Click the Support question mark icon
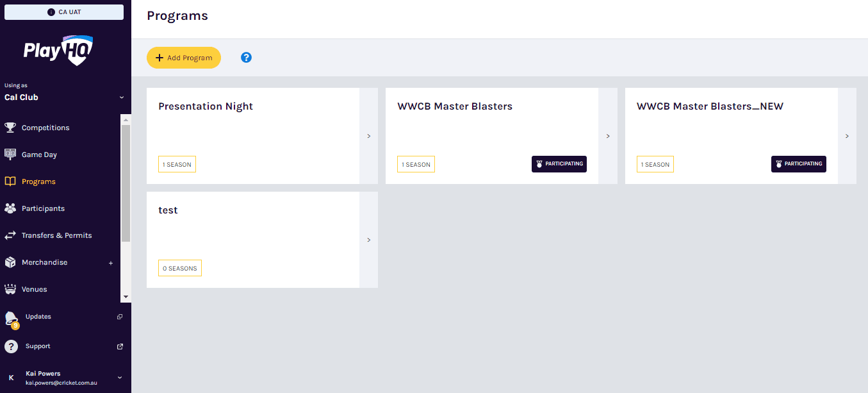The height and width of the screenshot is (393, 868). pos(11,346)
